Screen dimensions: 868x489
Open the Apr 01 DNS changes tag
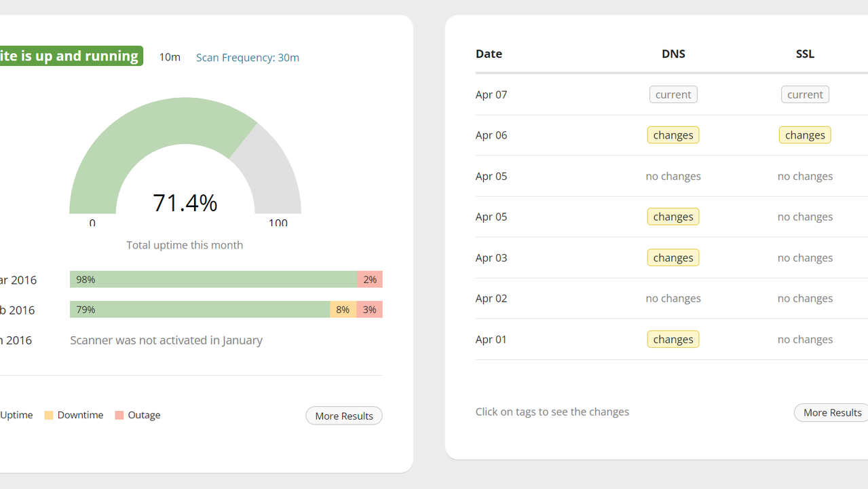pyautogui.click(x=673, y=339)
